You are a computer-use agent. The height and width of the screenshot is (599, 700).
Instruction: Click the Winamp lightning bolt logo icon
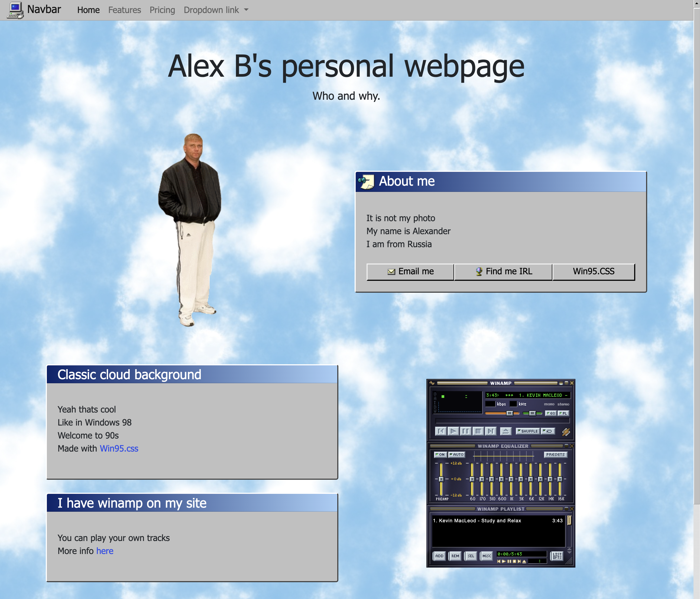click(x=566, y=432)
